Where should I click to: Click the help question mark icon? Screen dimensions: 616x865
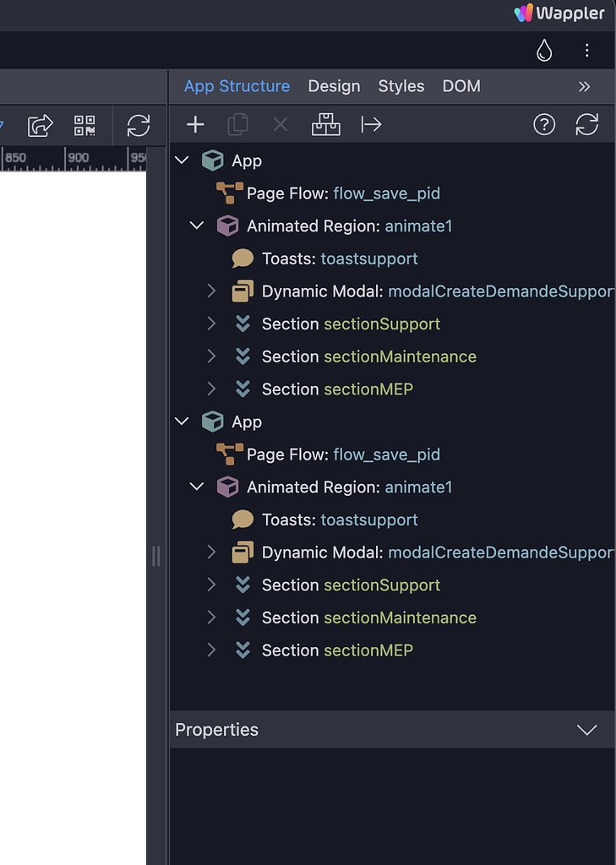543,124
